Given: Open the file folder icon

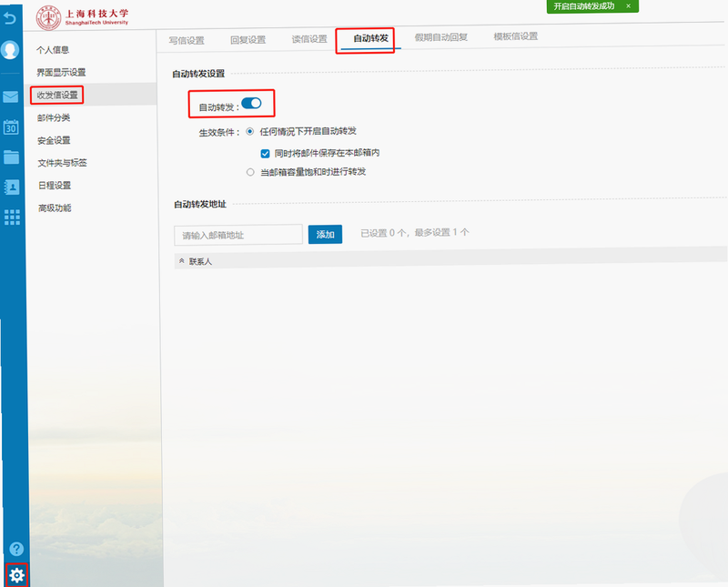Looking at the screenshot, I should [x=11, y=157].
